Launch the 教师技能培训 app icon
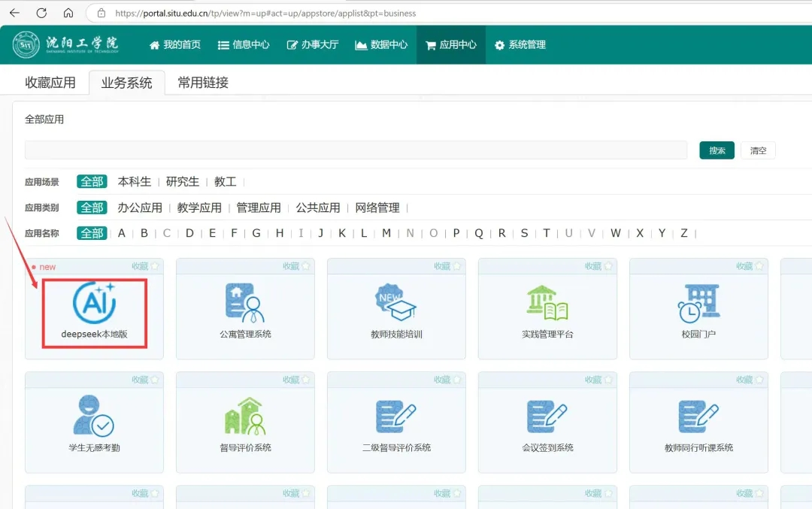Viewport: 812px width, 509px height. coord(396,303)
